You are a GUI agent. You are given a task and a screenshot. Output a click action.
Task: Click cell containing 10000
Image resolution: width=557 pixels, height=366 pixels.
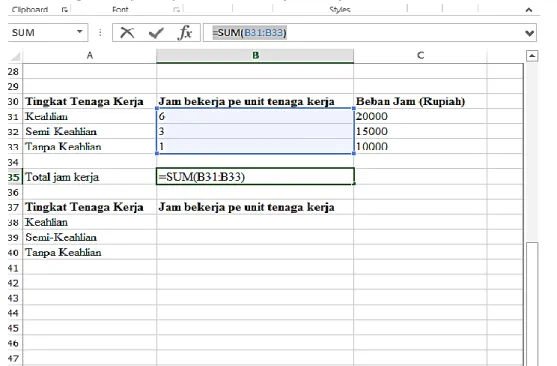point(420,146)
